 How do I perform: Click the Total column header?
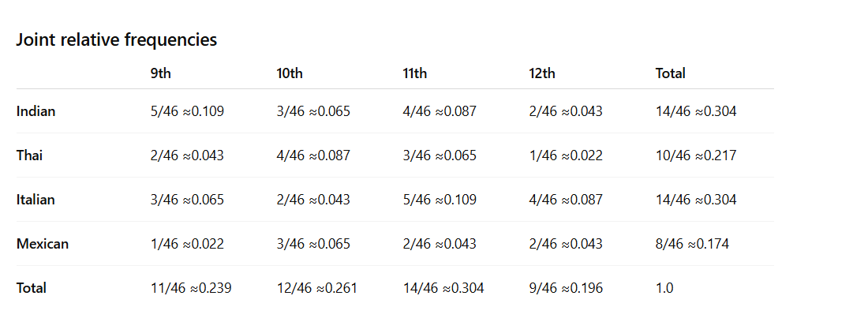(x=671, y=73)
